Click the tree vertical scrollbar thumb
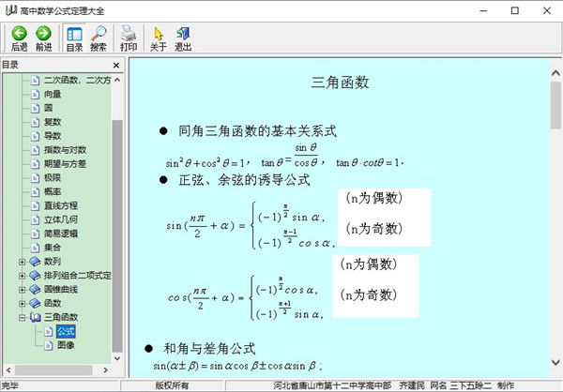 [117, 236]
